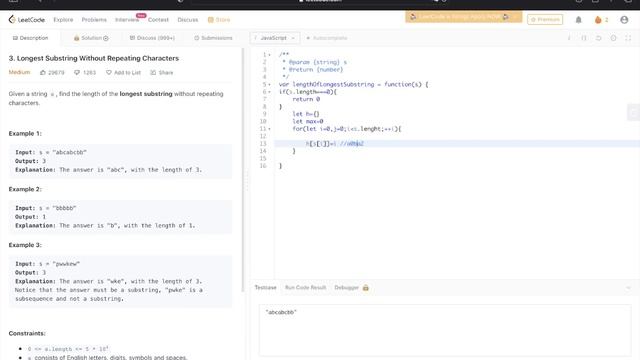Click the Medium difficulty label

(x=19, y=72)
